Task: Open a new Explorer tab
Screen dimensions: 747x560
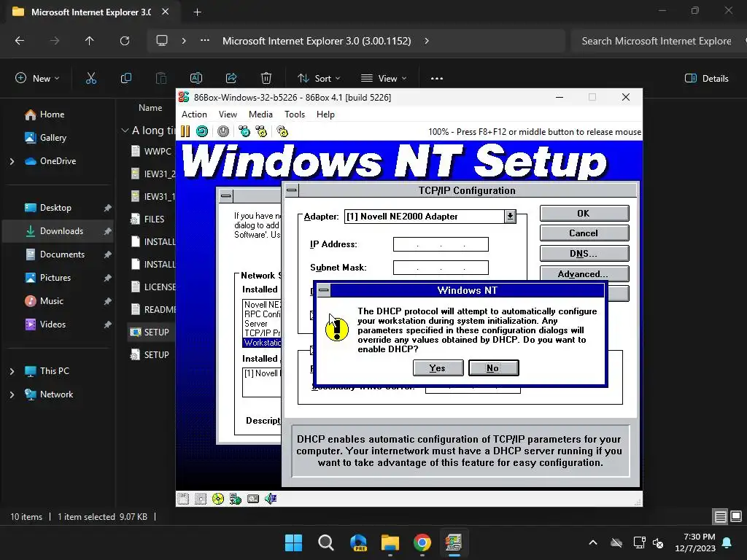Action: click(197, 12)
